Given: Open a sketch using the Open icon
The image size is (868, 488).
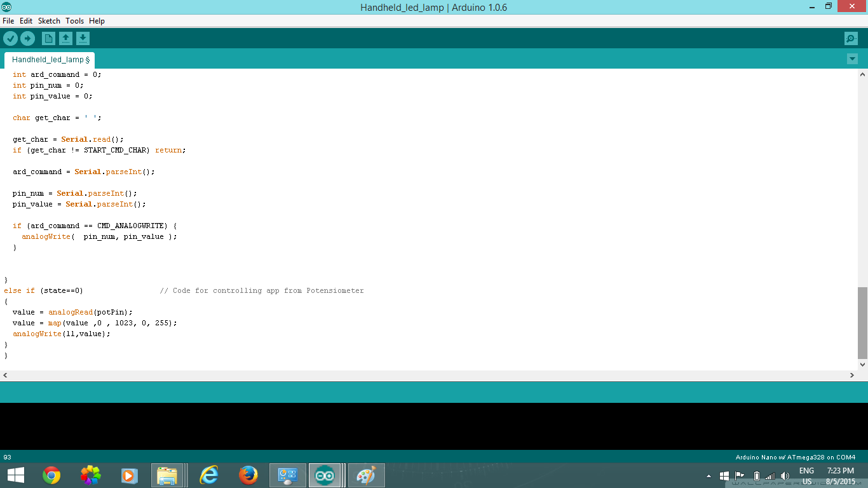Looking at the screenshot, I should coord(65,39).
